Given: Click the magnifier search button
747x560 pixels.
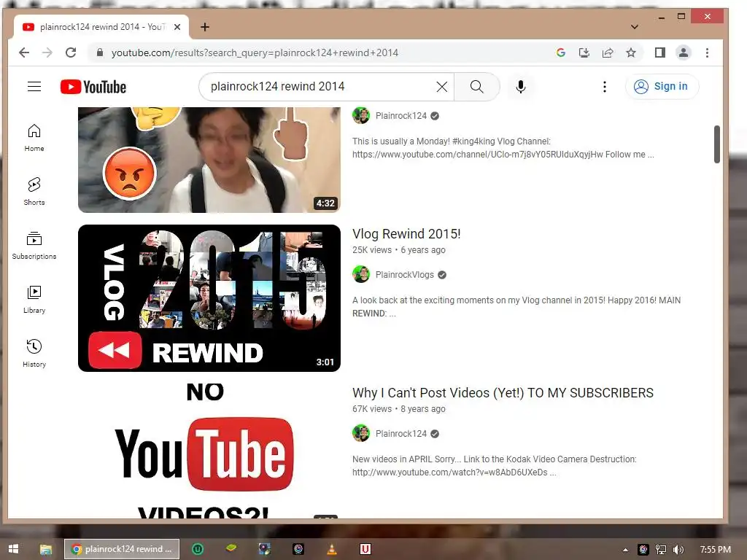Looking at the screenshot, I should click(477, 87).
